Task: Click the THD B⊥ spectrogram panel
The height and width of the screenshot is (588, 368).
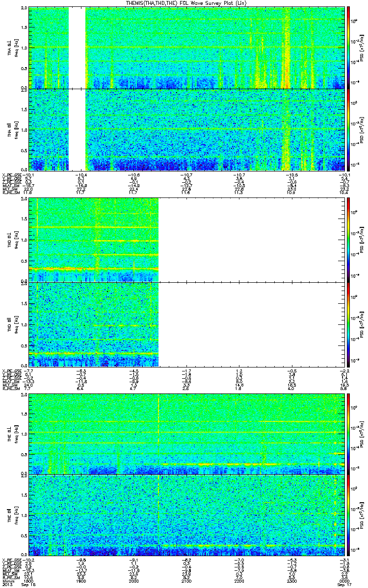Action: [94, 240]
